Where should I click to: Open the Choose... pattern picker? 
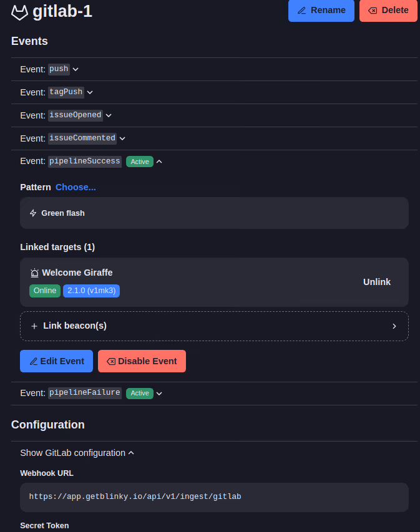point(76,186)
